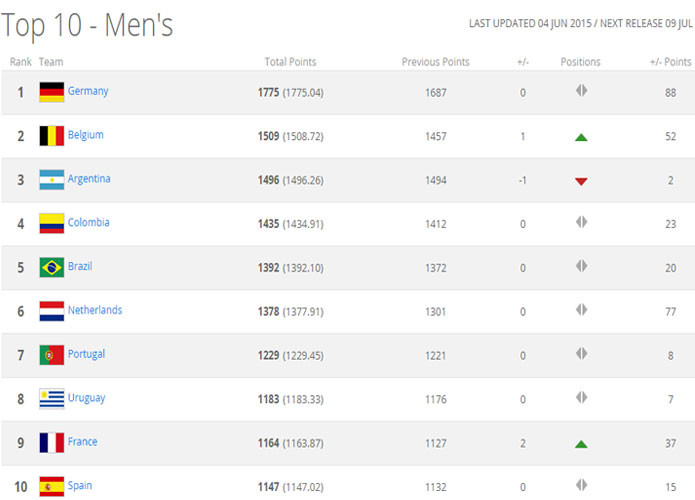Screen dimensions: 695x500
Task: Click the Germany flag icon
Action: pyautogui.click(x=51, y=92)
